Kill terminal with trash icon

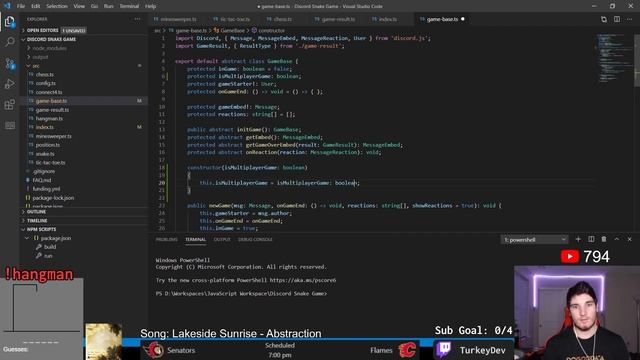[604, 239]
